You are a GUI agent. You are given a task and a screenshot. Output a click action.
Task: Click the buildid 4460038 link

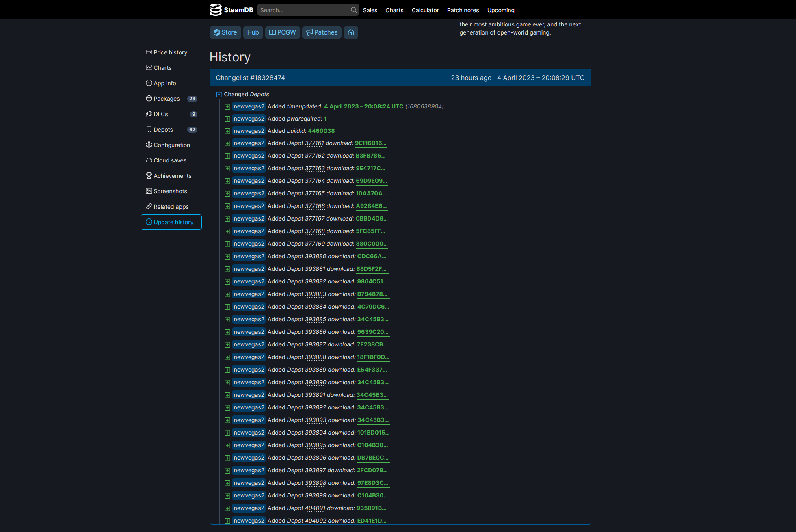coord(321,131)
